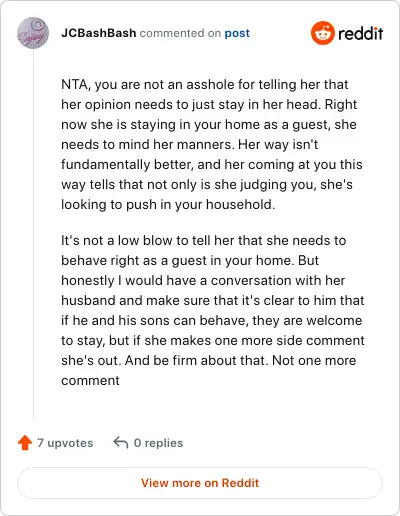Open JCBashBash's round avatar image
The height and width of the screenshot is (516, 400).
point(33,33)
